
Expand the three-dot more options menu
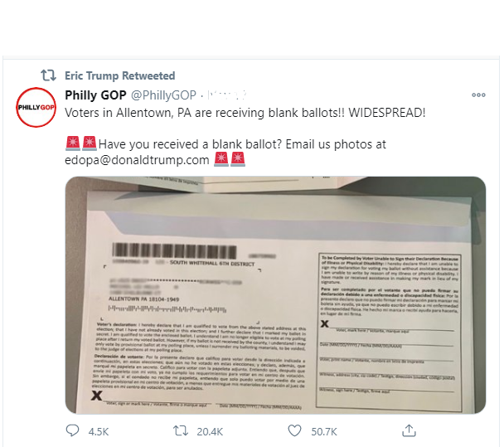(x=478, y=95)
